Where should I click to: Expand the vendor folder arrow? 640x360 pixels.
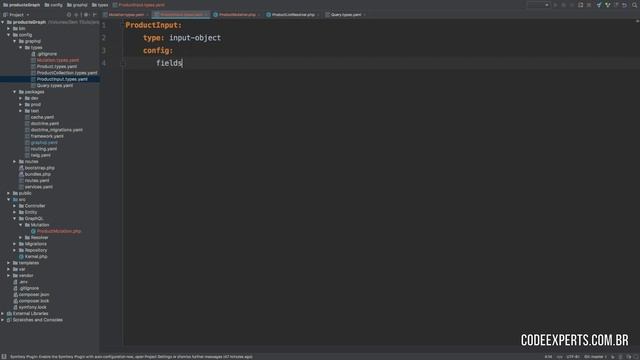pyautogui.click(x=9, y=276)
